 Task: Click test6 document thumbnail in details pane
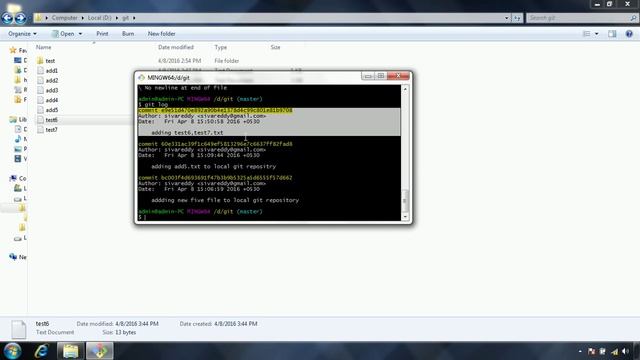tap(18, 329)
